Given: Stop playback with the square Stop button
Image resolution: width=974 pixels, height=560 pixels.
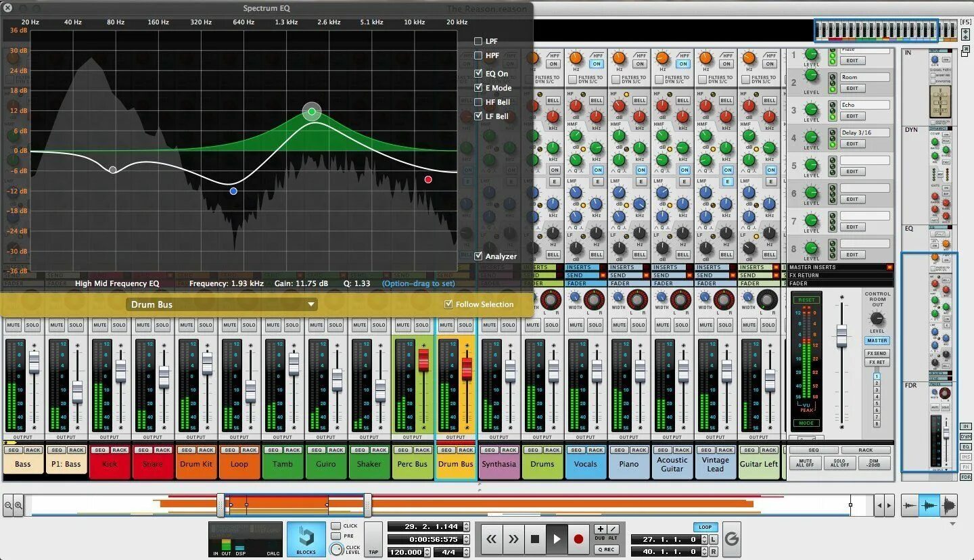Looking at the screenshot, I should (x=535, y=539).
